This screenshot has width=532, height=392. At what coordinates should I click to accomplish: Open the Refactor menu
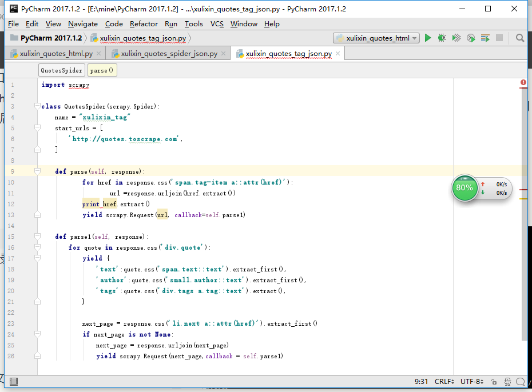(144, 24)
